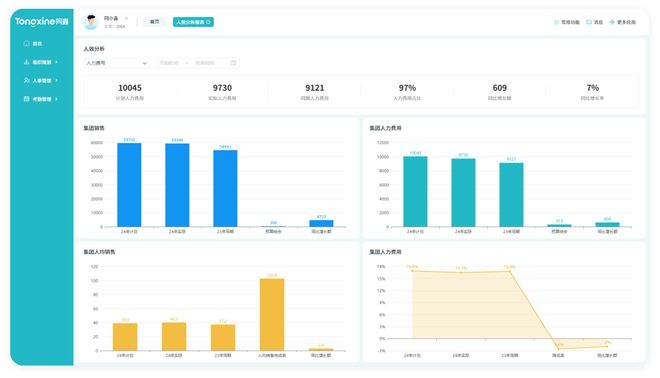Click the second teal bar labeled 9730
Screen dimensions: 660x378
click(x=463, y=193)
